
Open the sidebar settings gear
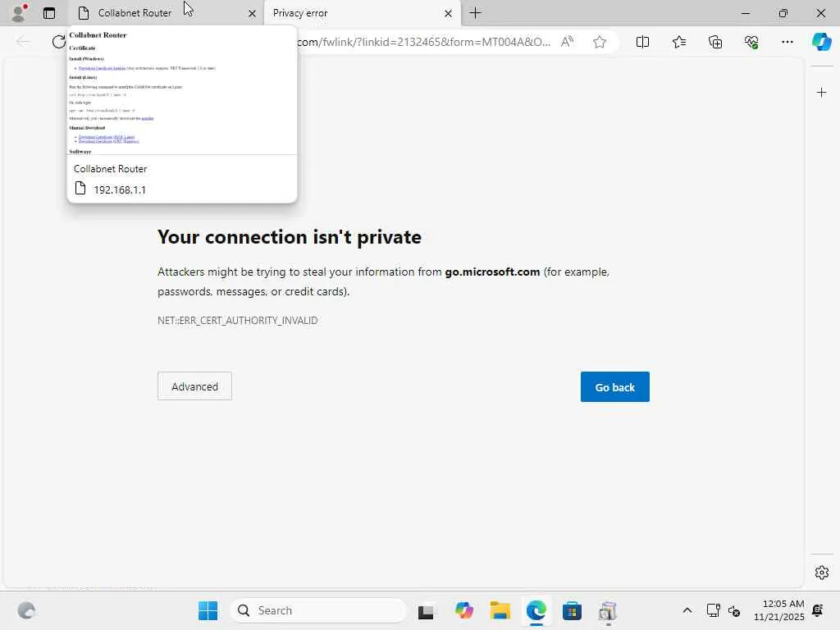(822, 573)
